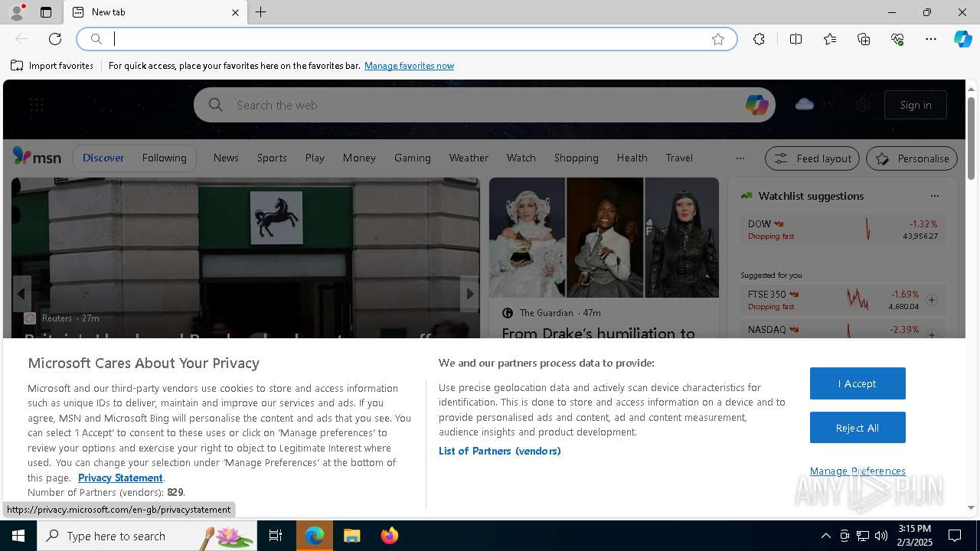Open Copilot sidebar icon
980x551 pixels.
pyautogui.click(x=962, y=39)
